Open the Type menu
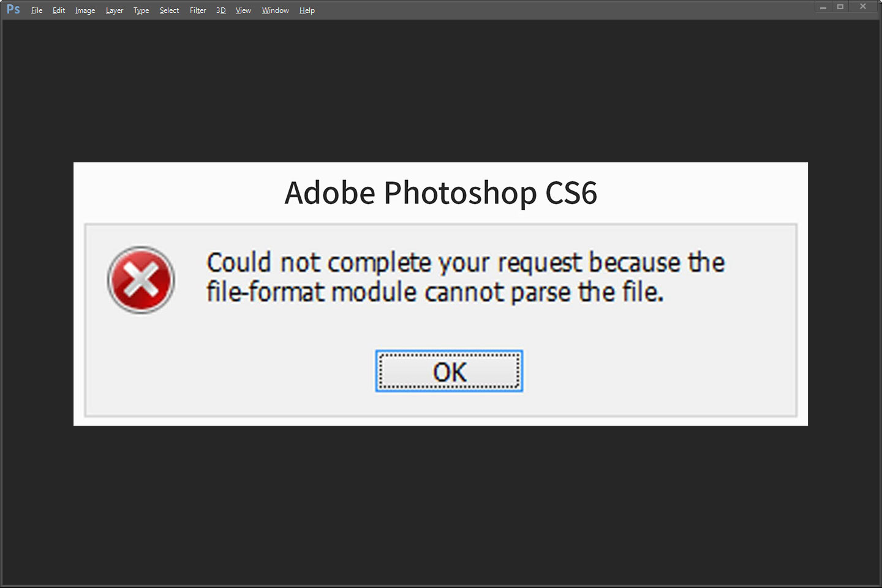 click(x=141, y=10)
